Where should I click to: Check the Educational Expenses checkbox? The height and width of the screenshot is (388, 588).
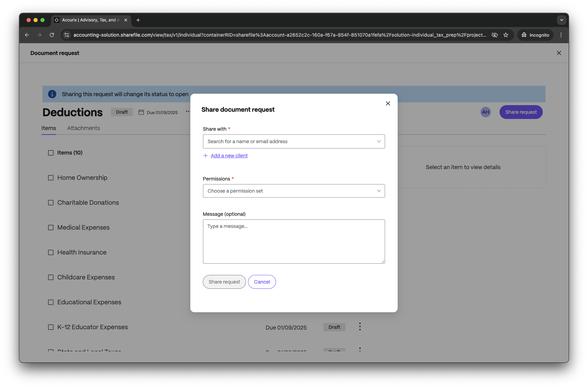51,302
